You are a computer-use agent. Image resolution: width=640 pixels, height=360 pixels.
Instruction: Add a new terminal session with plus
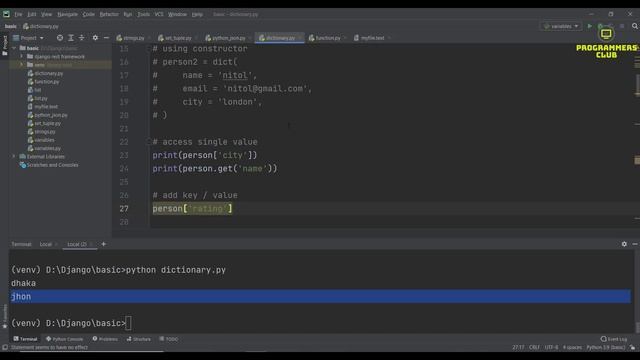click(x=104, y=244)
